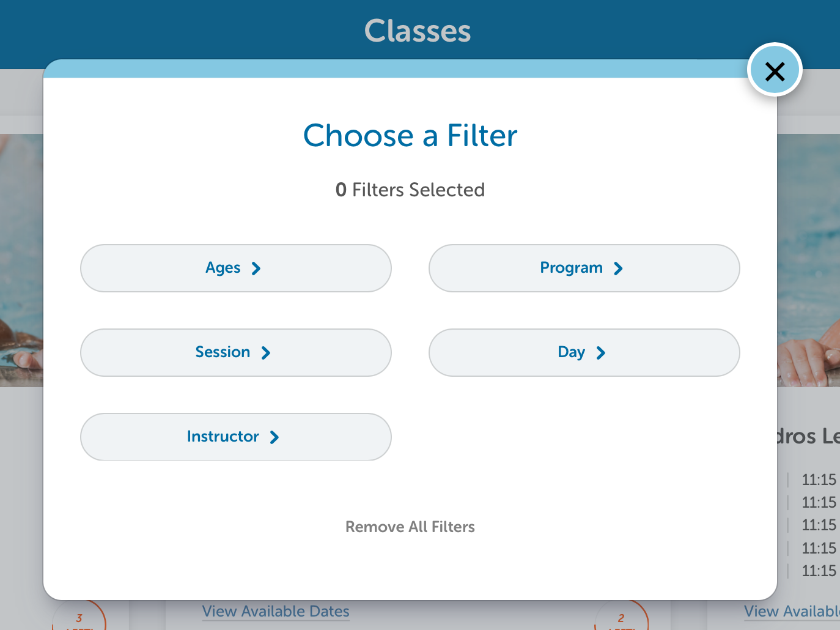Click the Classes page title
This screenshot has height=630, width=840.
pos(418,31)
